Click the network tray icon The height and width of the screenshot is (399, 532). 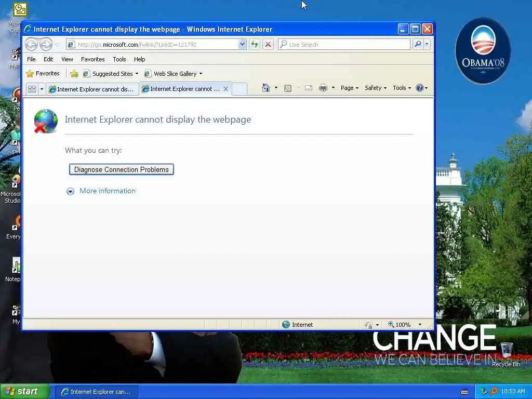484,391
